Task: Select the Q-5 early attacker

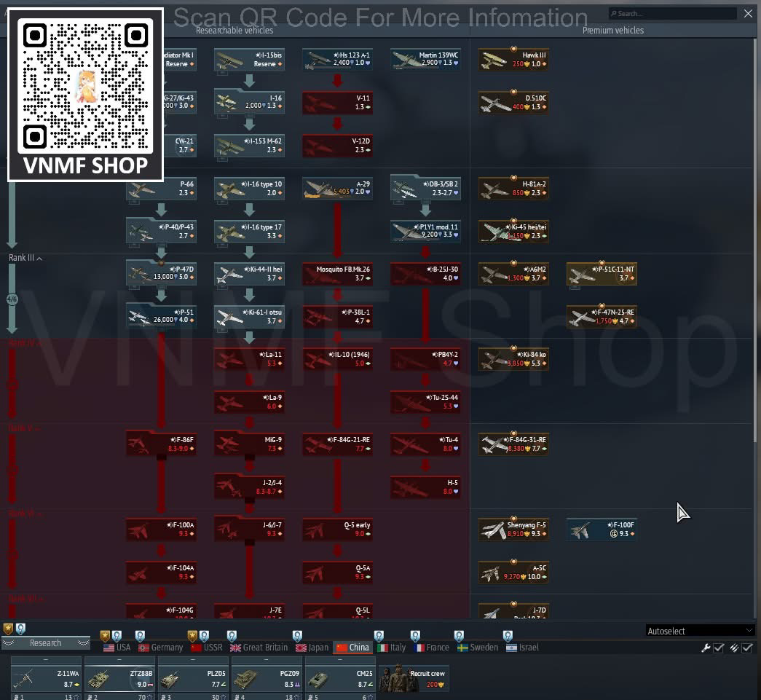Action: click(x=337, y=530)
